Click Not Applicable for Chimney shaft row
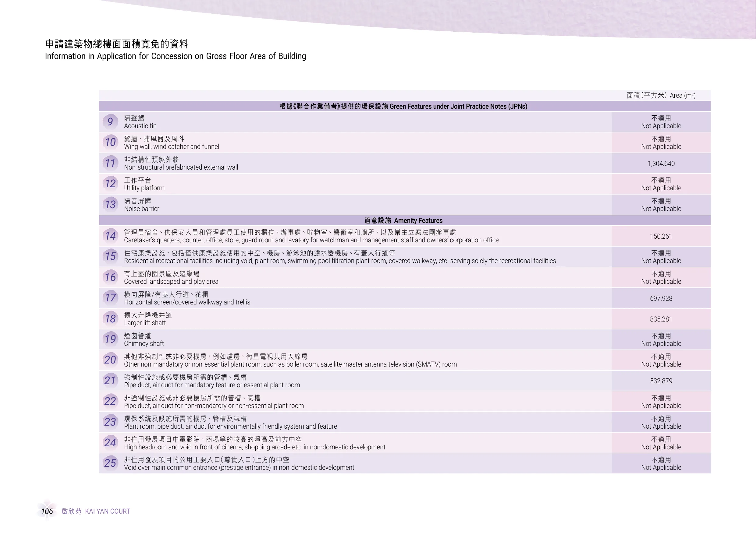Screen dimensions: 756x534 (661, 339)
